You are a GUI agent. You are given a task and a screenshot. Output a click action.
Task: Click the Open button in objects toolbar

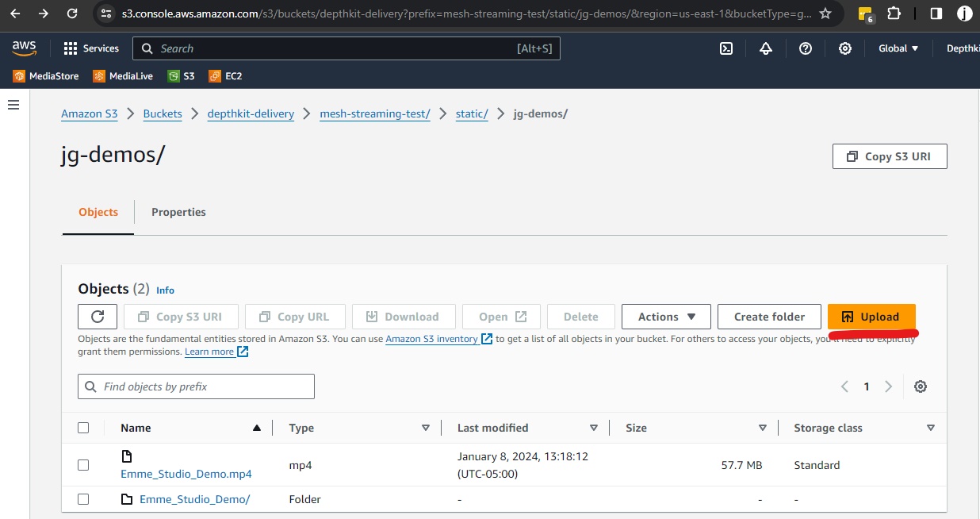[x=502, y=317]
